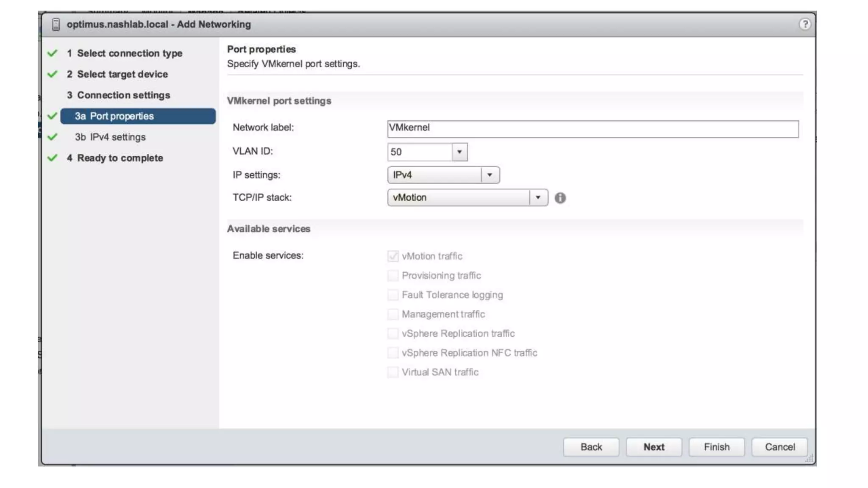Screen dimensions: 868x488
Task: Click the TCP/IP stack info icon
Action: (560, 198)
